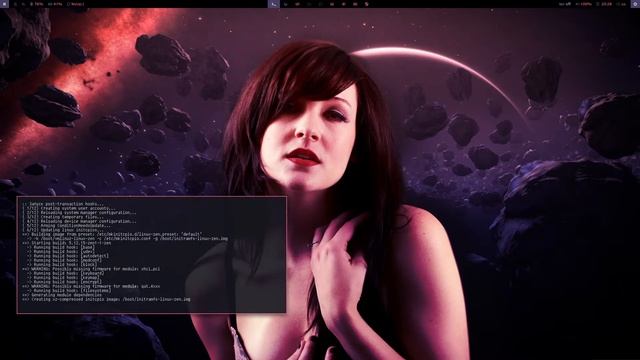
Task: Click line 'Running build hook: [keyboard]'
Action: pyautogui.click(x=65, y=273)
